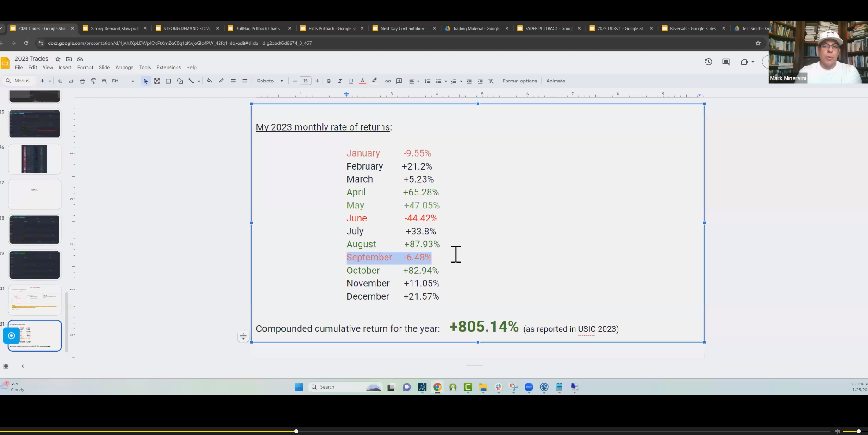
Task: Open the numbered list options arrow
Action: (461, 81)
